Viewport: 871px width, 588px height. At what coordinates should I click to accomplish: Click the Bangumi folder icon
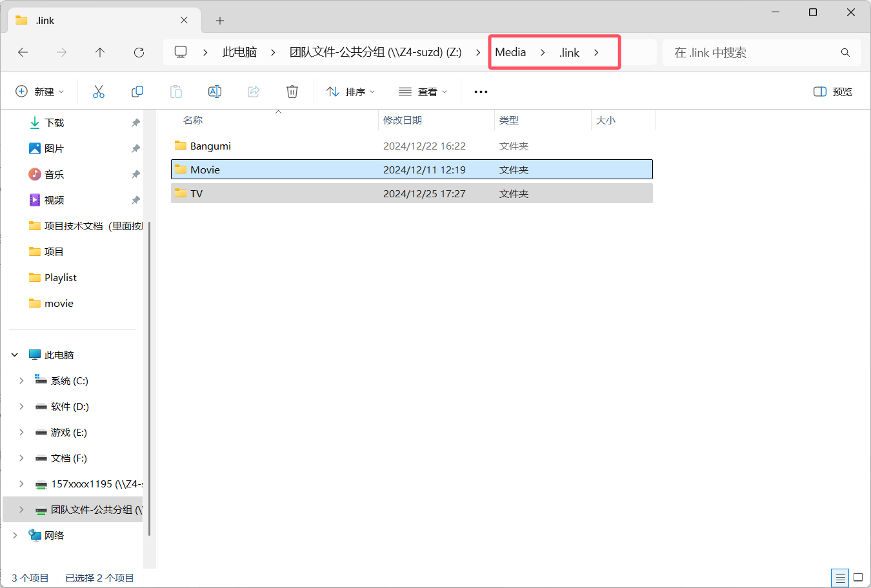point(181,146)
